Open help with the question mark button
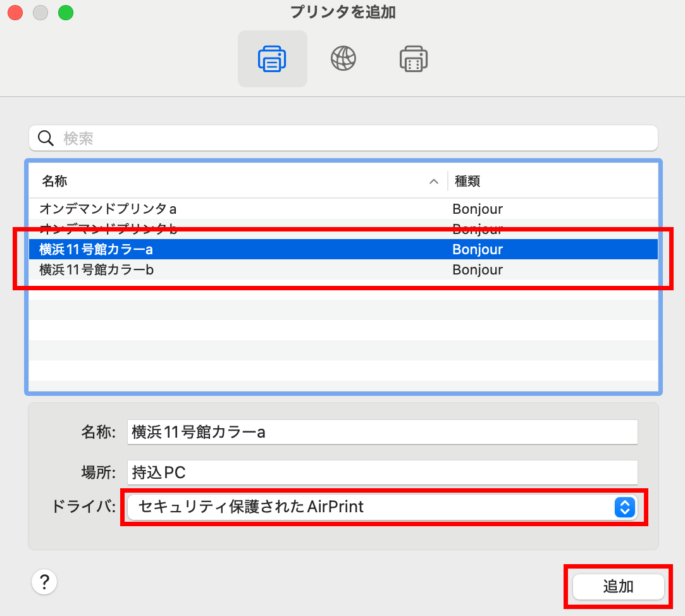This screenshot has width=685, height=616. coord(44,582)
